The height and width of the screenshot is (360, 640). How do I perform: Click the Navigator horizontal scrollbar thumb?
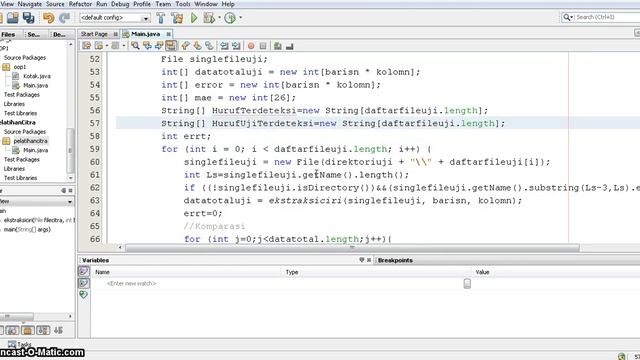(17, 316)
